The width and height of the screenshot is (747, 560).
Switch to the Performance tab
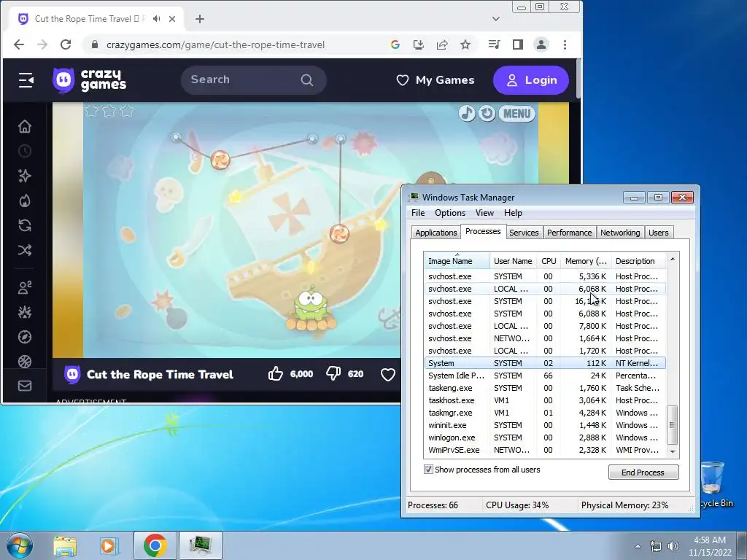point(569,233)
